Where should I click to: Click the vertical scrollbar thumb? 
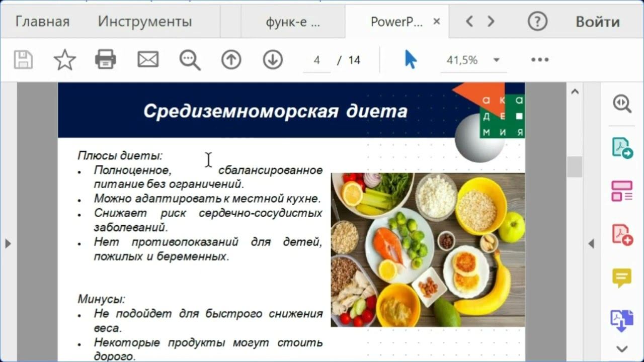click(575, 166)
